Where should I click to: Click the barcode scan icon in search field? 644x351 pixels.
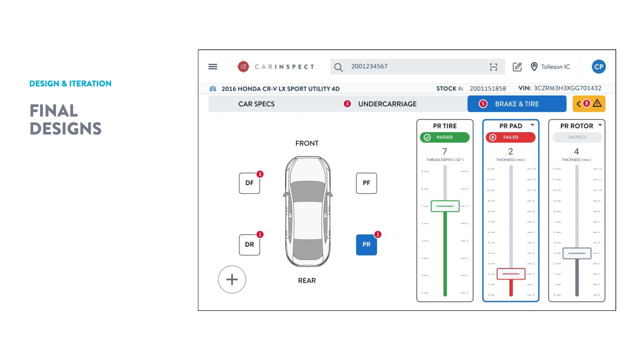click(x=493, y=67)
